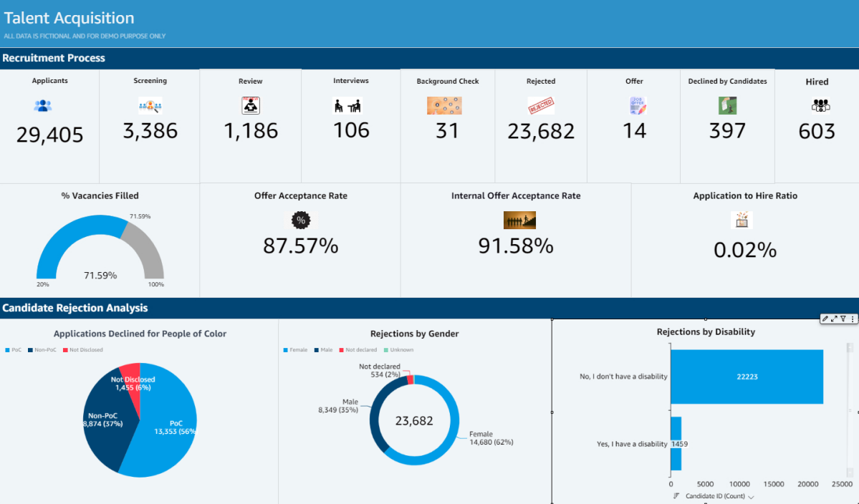Screen dimensions: 859x504
Task: Click the Applicants people icon
Action: point(43,106)
